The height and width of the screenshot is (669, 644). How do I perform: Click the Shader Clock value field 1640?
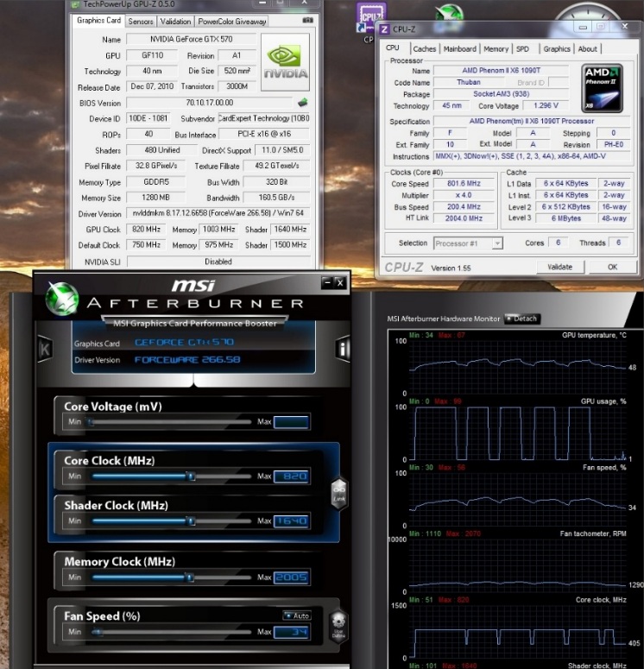pyautogui.click(x=291, y=521)
